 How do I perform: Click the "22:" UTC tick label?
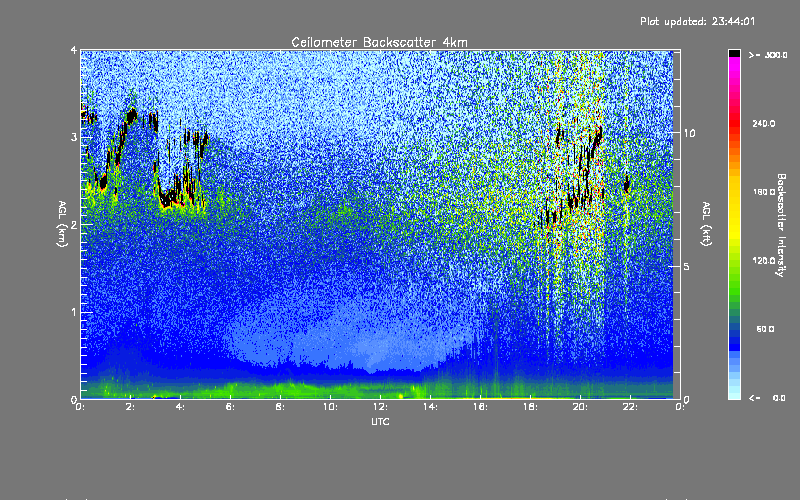tap(631, 407)
